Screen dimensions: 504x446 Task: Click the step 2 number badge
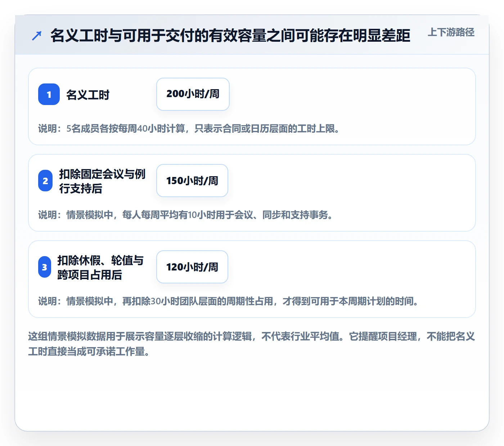pyautogui.click(x=45, y=181)
